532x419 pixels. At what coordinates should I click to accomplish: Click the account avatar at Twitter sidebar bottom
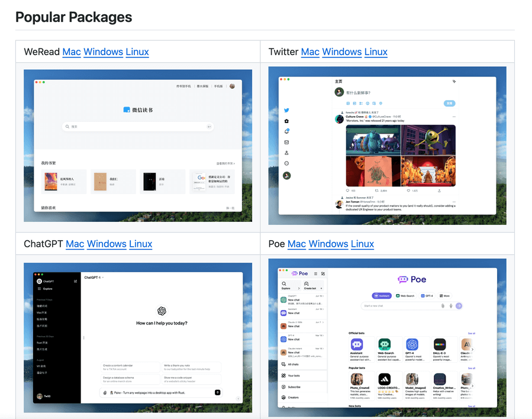pos(286,175)
